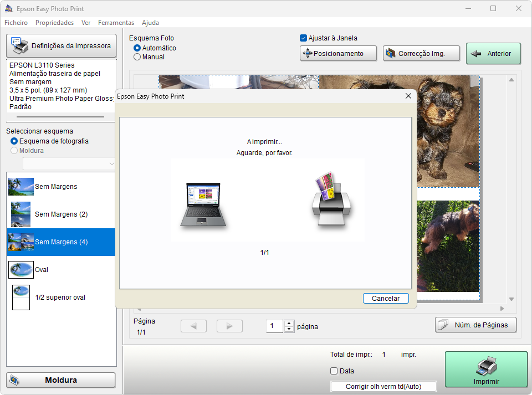
Task: Click the Posicionamento button
Action: pyautogui.click(x=338, y=54)
